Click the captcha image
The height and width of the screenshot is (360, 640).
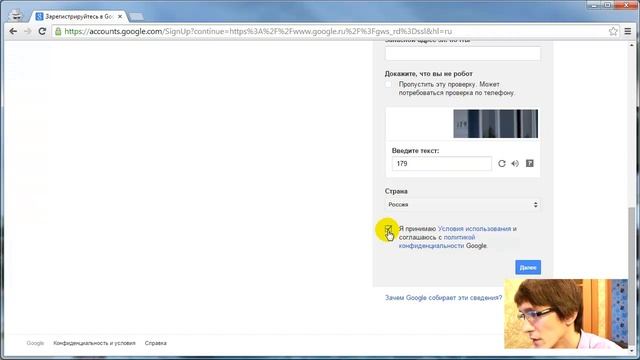click(496, 124)
